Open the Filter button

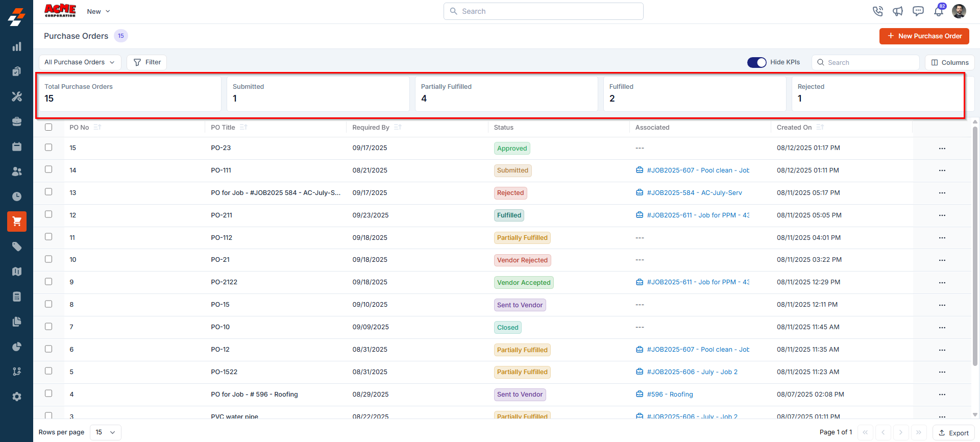(147, 62)
